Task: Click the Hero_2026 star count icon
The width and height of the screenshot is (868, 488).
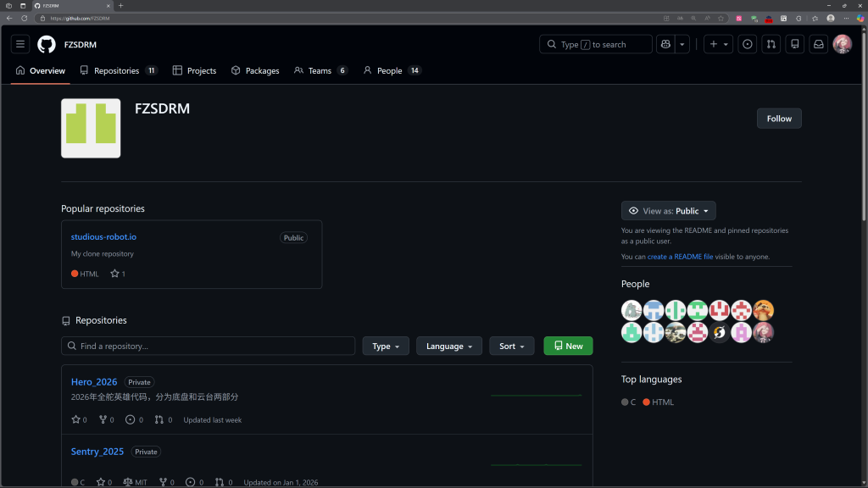Action: (75, 420)
